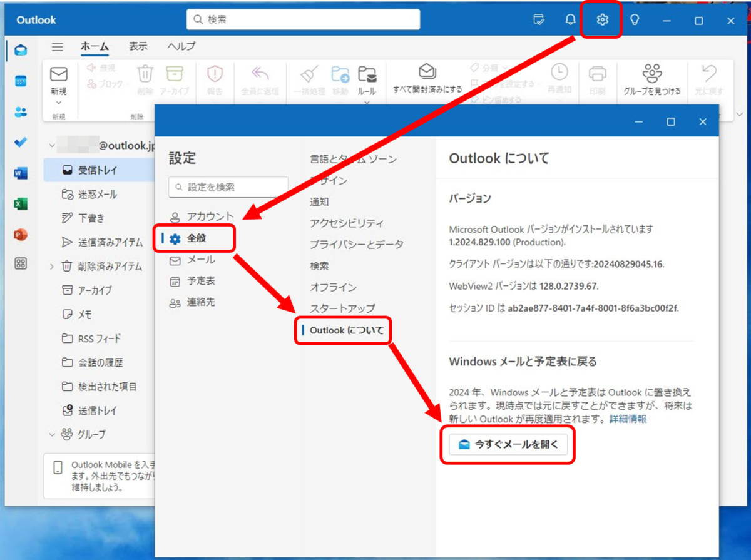This screenshot has height=560, width=751.
Task: Click the 削除 trash icon in ribbon
Action: tap(145, 74)
